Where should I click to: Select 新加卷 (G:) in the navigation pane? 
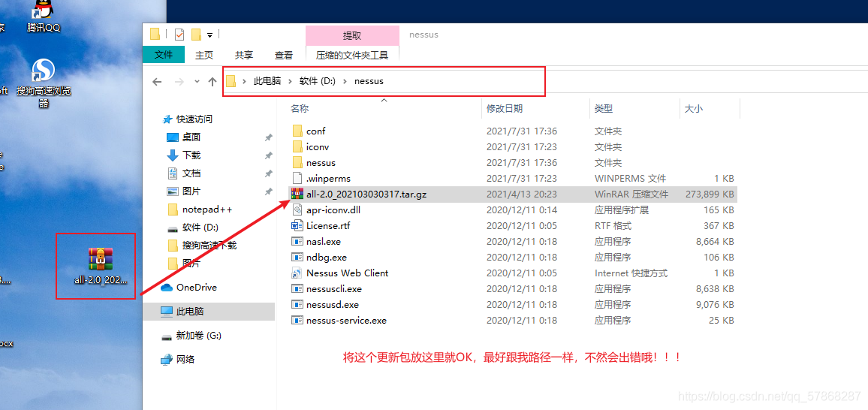tap(199, 336)
